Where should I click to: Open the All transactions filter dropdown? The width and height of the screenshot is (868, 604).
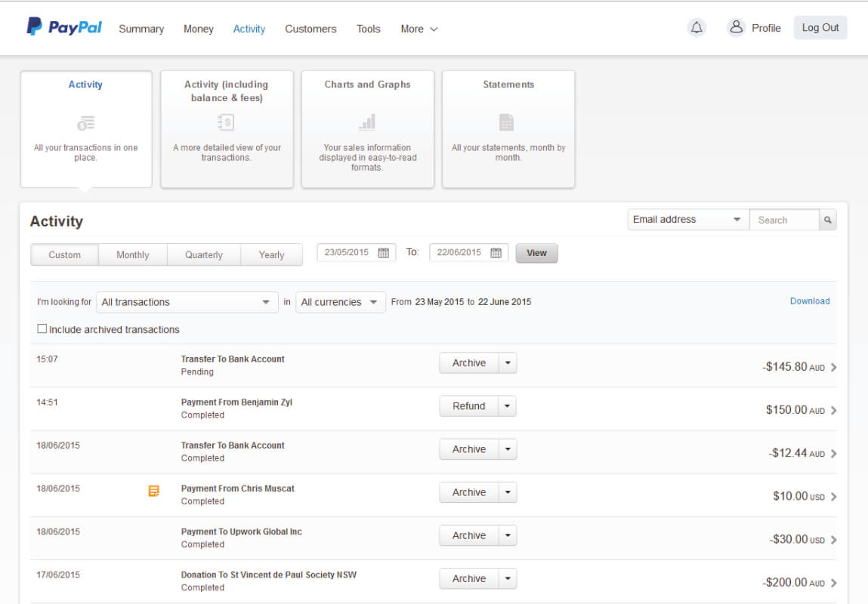click(x=187, y=303)
